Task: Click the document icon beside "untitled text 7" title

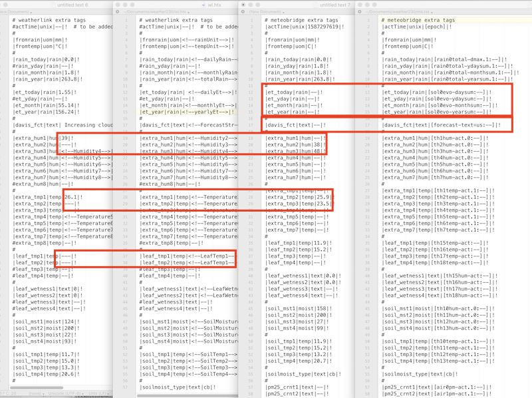Action: (316, 5)
